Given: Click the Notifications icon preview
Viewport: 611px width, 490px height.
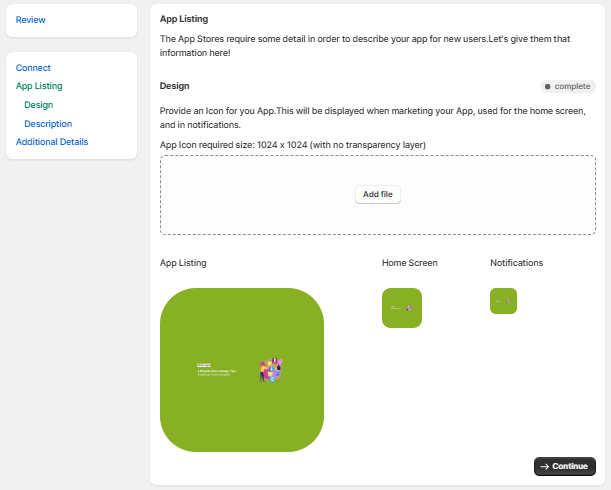Looking at the screenshot, I should point(503,301).
